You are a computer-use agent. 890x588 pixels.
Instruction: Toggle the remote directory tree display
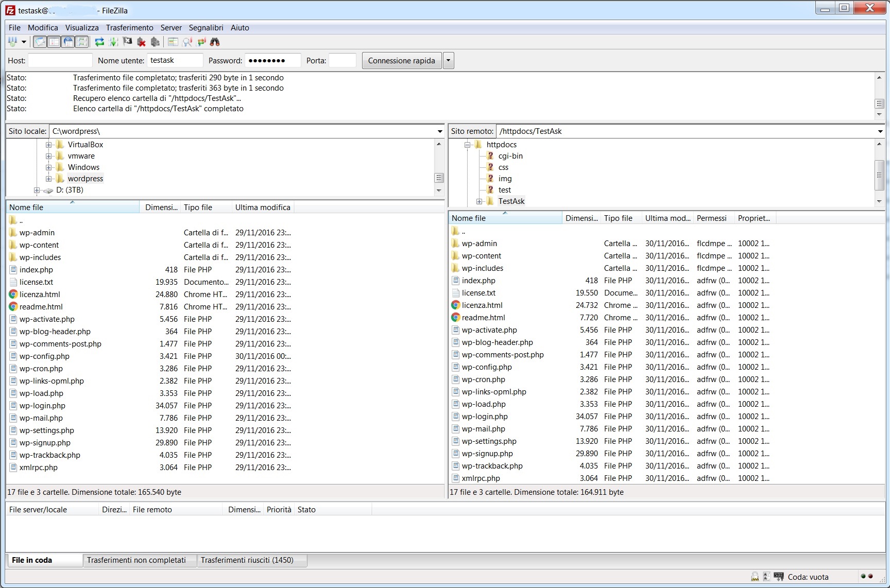(68, 42)
